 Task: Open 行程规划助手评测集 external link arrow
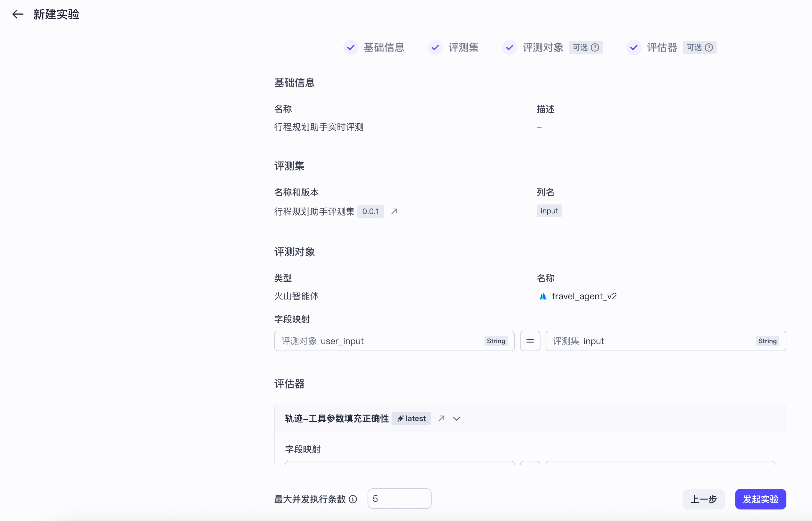tap(394, 211)
